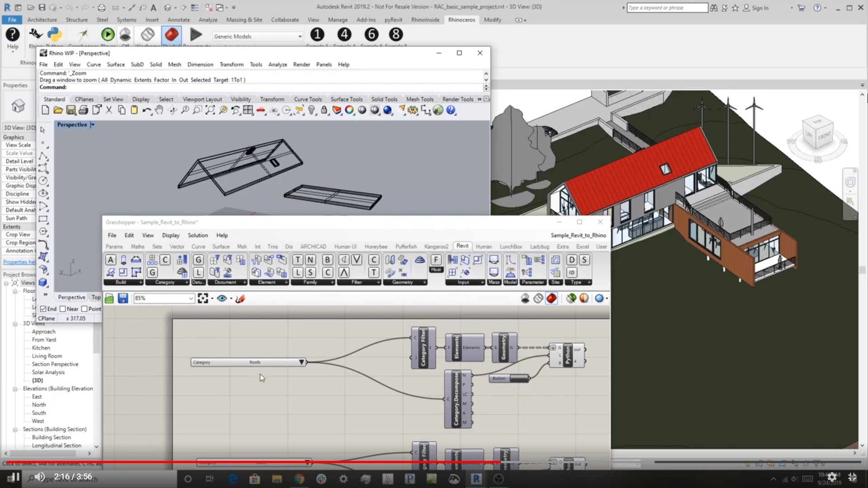Click New file icon in Rhino toolbar
868x488 pixels.
pyautogui.click(x=45, y=110)
